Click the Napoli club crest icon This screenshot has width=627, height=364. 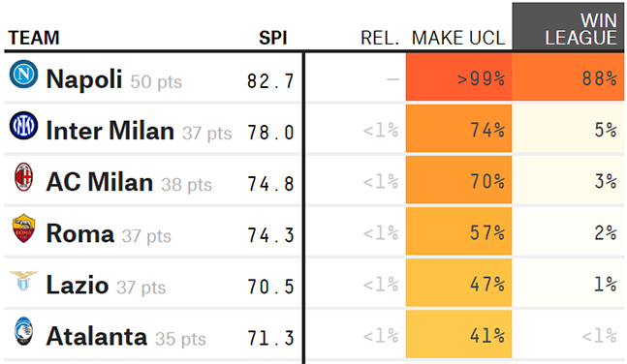coord(23,74)
